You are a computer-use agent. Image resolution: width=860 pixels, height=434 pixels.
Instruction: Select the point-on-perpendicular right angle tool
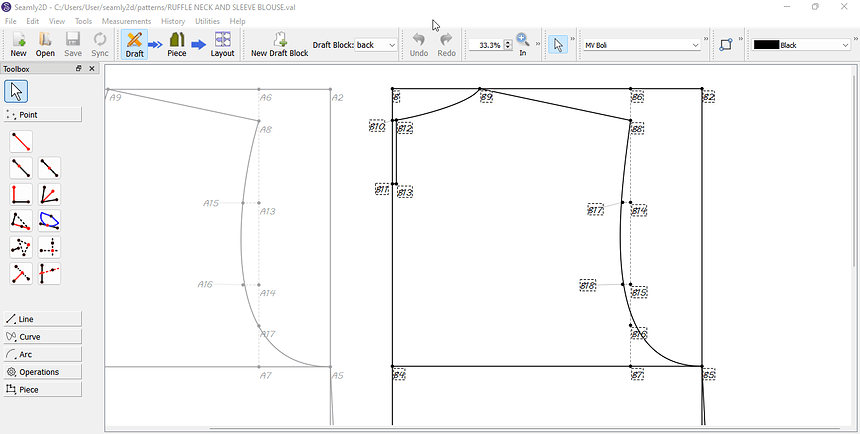pos(21,194)
